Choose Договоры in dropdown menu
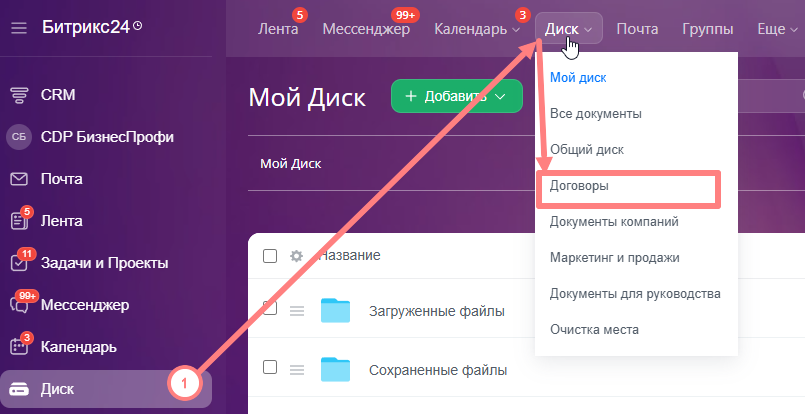Image resolution: width=805 pixels, height=414 pixels. (x=579, y=185)
